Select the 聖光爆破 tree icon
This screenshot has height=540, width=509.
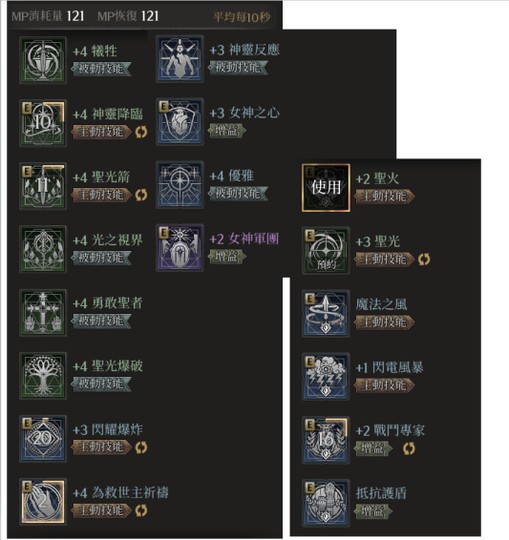point(43,376)
